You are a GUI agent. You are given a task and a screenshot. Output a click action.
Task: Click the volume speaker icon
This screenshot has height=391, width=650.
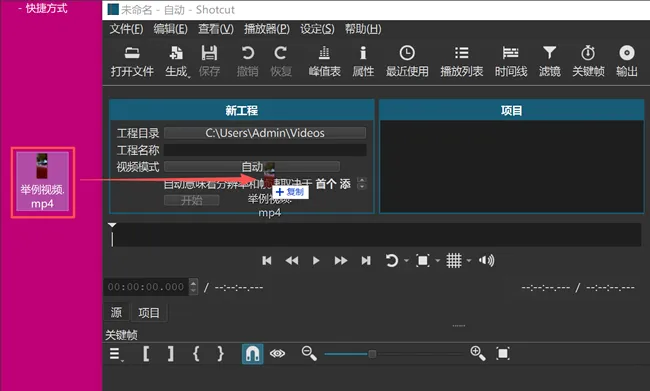pos(486,260)
